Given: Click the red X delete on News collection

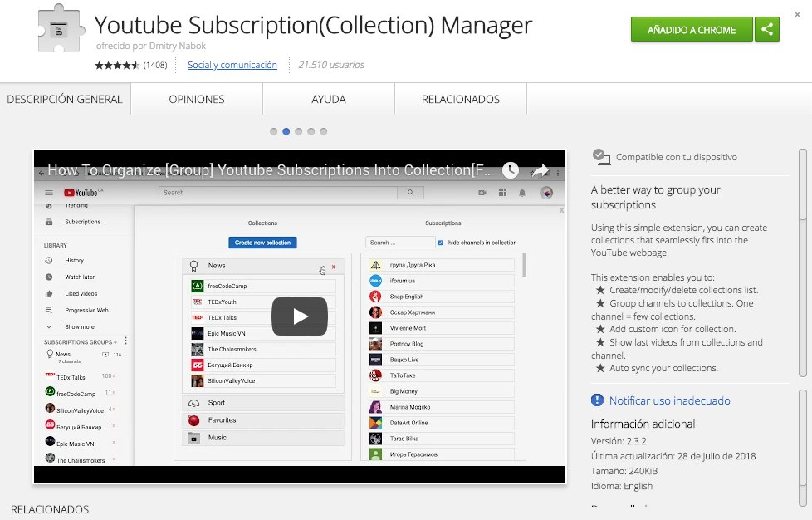Looking at the screenshot, I should pos(334,267).
